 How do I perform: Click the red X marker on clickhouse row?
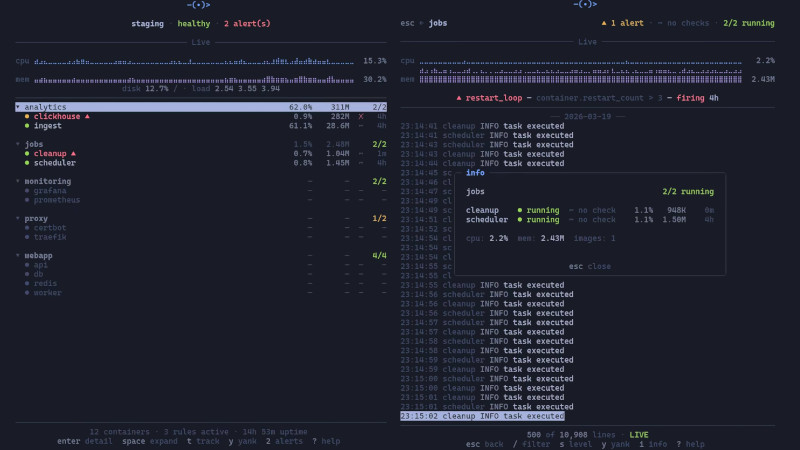point(360,117)
